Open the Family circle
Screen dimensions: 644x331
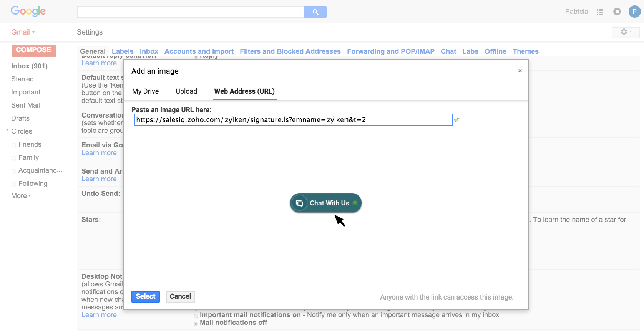[28, 157]
